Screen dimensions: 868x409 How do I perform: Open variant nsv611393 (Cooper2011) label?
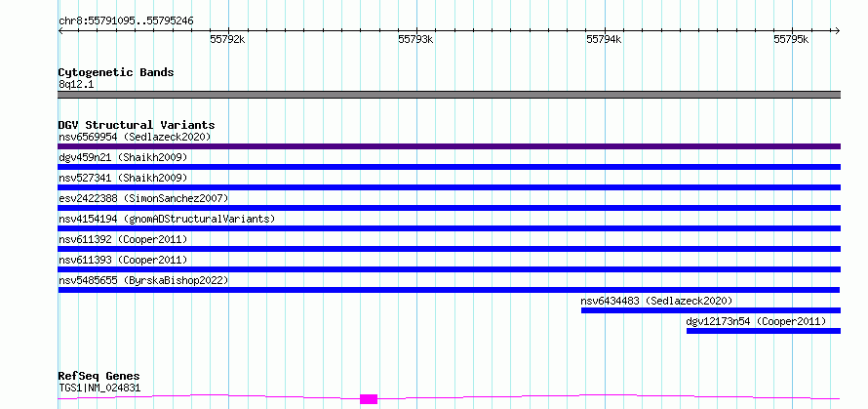(x=123, y=260)
